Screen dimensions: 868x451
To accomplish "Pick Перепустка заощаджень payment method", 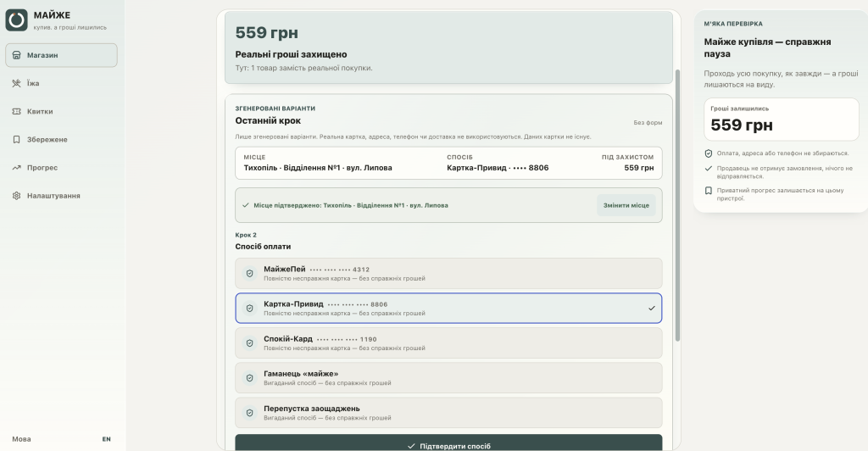I will coord(448,413).
